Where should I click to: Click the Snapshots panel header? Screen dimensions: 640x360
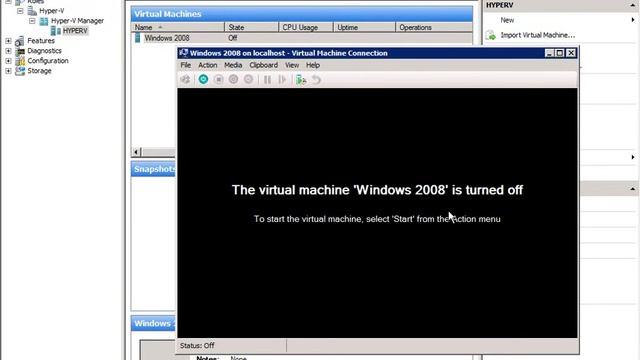[x=153, y=169]
